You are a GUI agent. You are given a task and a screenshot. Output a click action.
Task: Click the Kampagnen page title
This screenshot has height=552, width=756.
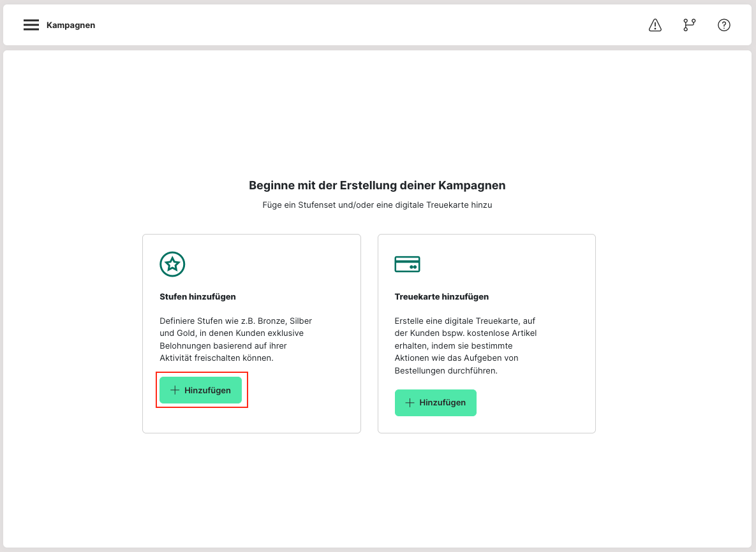point(71,25)
